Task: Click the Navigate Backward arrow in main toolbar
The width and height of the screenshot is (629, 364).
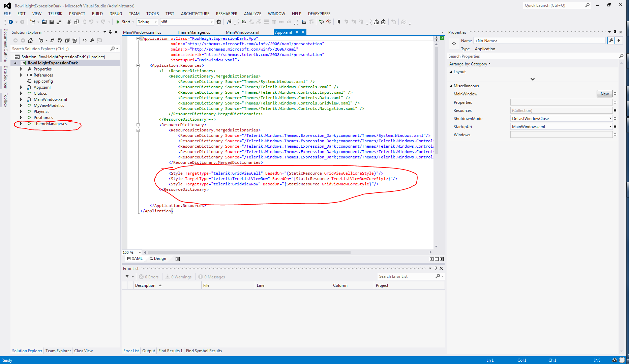Action: pyautogui.click(x=11, y=22)
